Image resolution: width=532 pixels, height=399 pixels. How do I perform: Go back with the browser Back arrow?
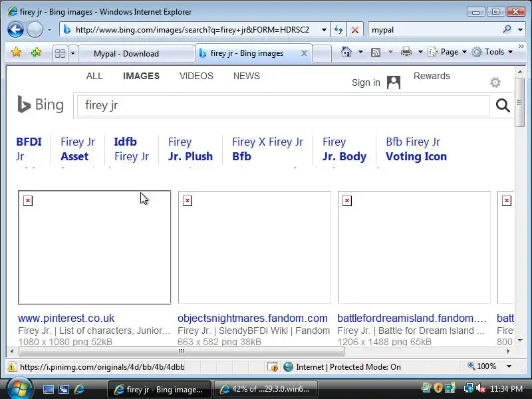click(15, 30)
